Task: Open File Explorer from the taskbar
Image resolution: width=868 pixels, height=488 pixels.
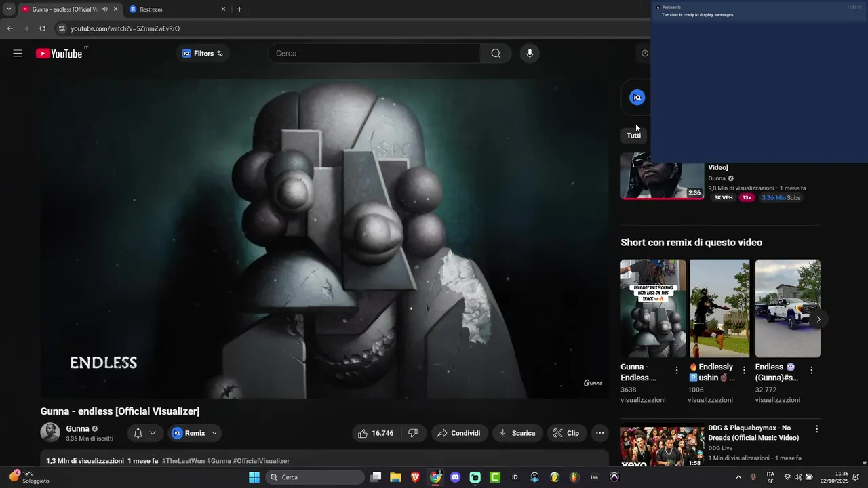Action: tap(395, 477)
